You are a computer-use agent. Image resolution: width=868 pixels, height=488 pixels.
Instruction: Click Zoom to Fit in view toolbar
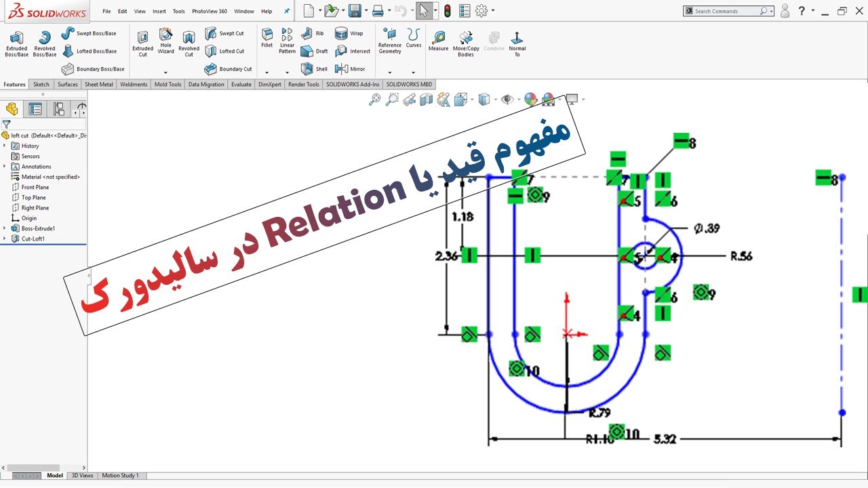(x=375, y=100)
